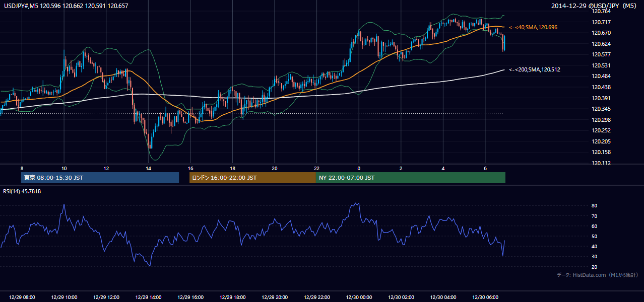Click the 200 SMA label 120.512
The height and width of the screenshot is (302, 644).
[535, 69]
